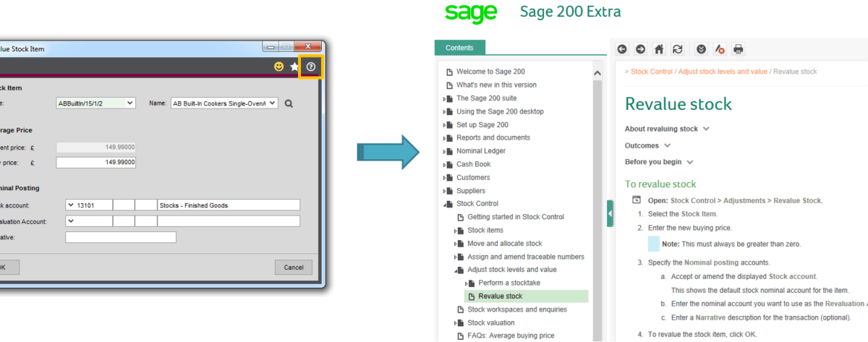868x342 pixels.
Task: Collapse the Stock Control tree node
Action: 445,204
